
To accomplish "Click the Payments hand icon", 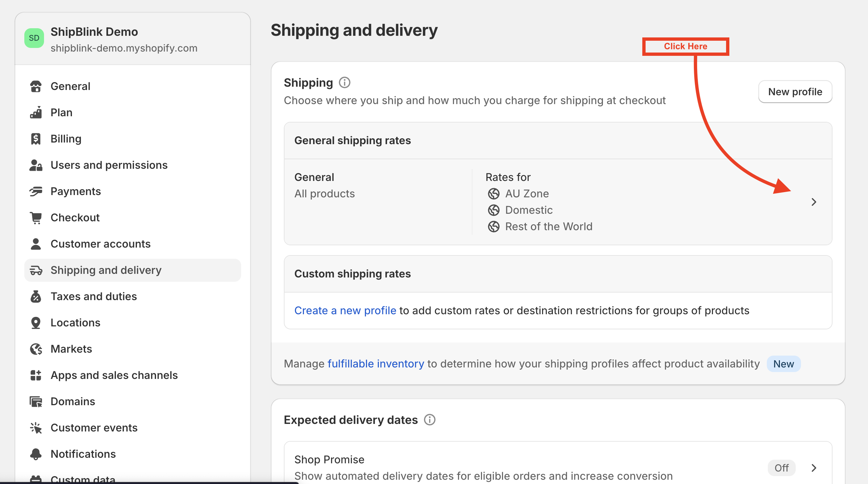I will tap(36, 191).
